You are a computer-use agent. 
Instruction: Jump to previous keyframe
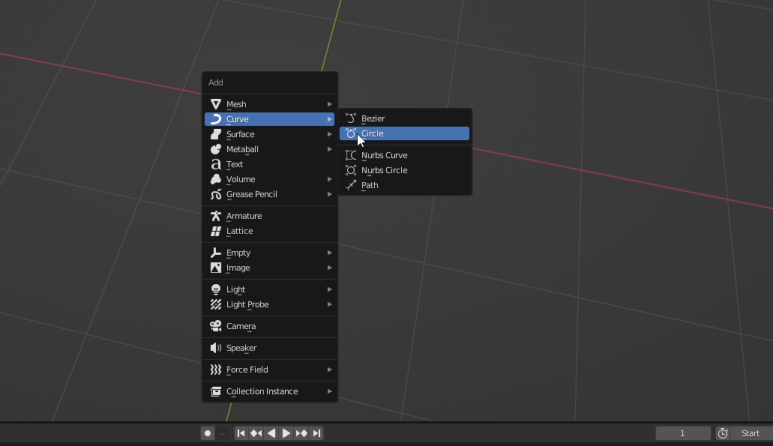[256, 433]
